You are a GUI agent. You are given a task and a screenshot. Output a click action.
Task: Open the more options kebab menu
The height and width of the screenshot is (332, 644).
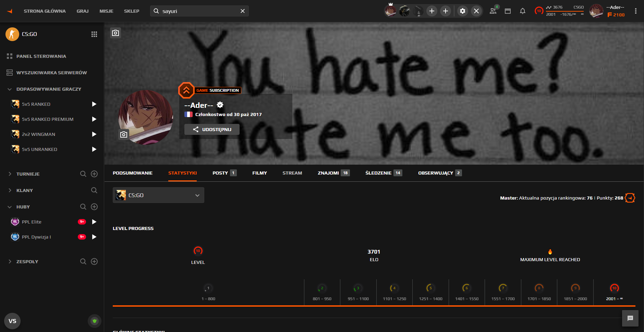(x=635, y=11)
